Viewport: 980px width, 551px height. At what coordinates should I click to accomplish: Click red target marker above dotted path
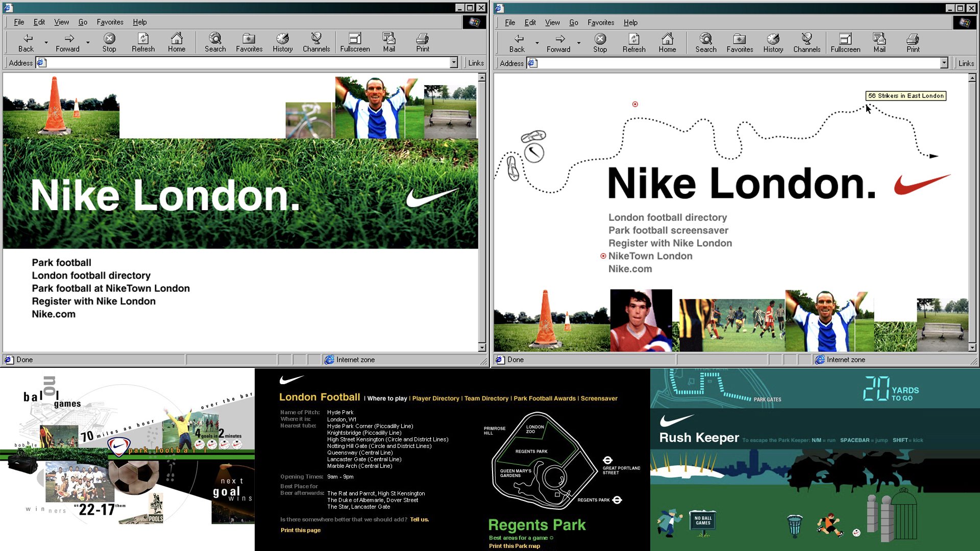point(635,104)
